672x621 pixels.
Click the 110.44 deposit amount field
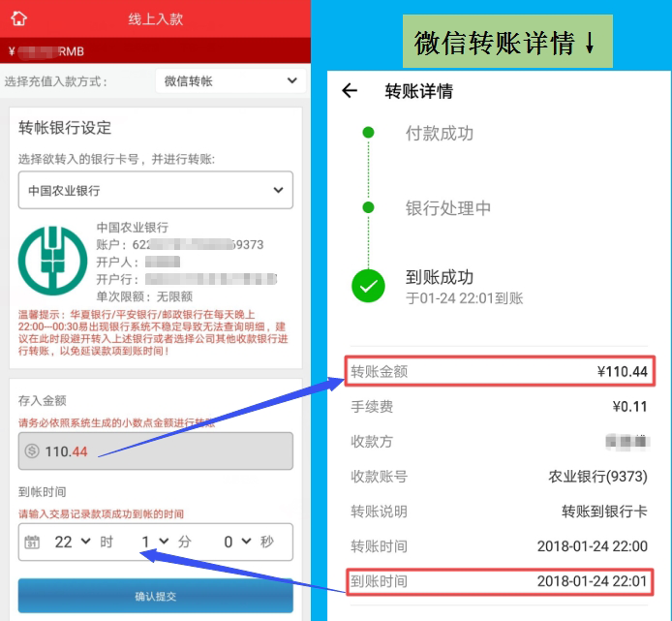click(155, 451)
